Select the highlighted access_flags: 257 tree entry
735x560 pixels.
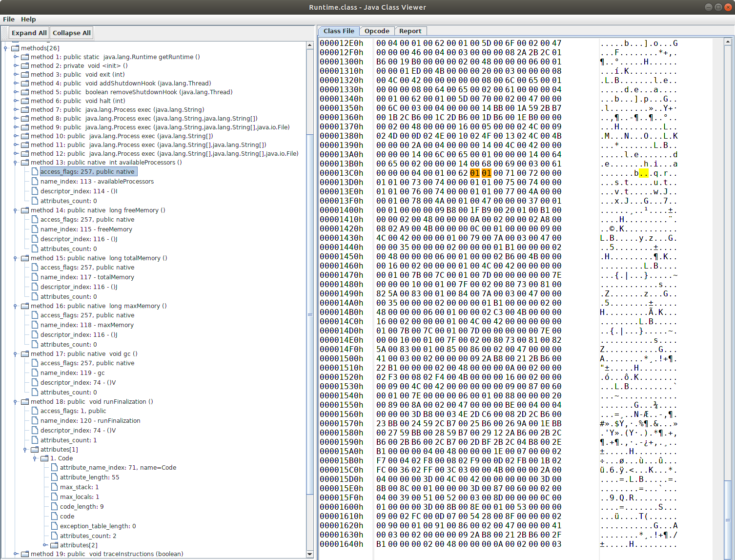pos(88,171)
